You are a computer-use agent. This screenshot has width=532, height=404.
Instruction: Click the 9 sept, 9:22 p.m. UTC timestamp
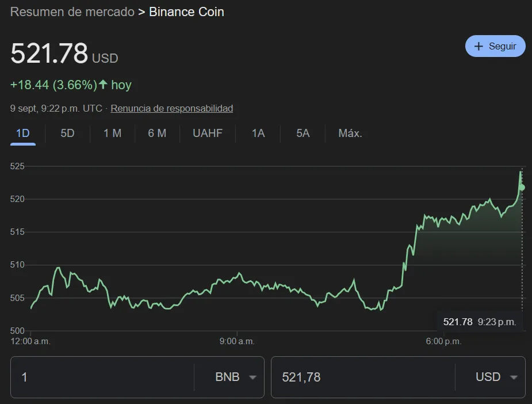[56, 108]
